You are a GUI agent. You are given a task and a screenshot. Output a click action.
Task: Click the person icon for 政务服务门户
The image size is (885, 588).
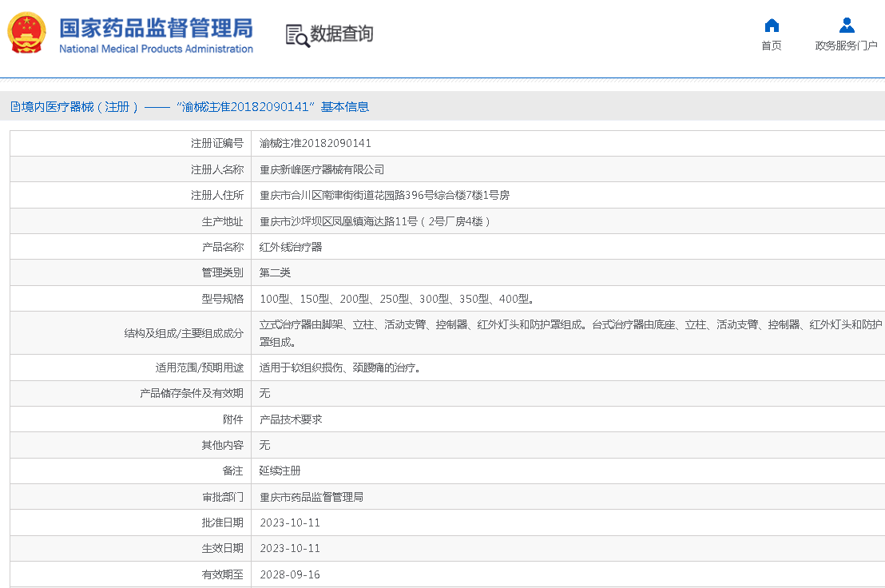pos(846,25)
